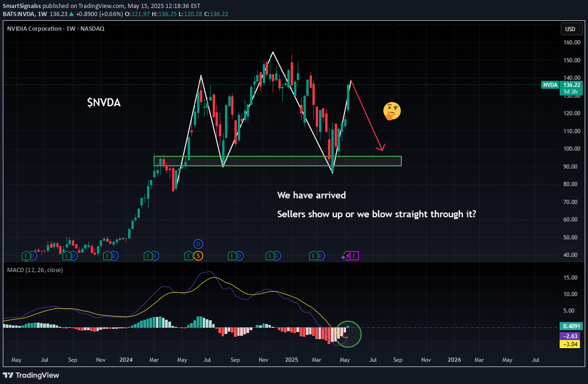Click the purple E upcoming earnings marker

click(355, 256)
